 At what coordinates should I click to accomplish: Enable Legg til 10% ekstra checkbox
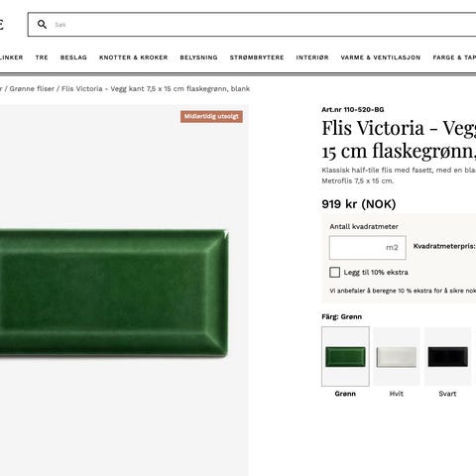tap(334, 273)
